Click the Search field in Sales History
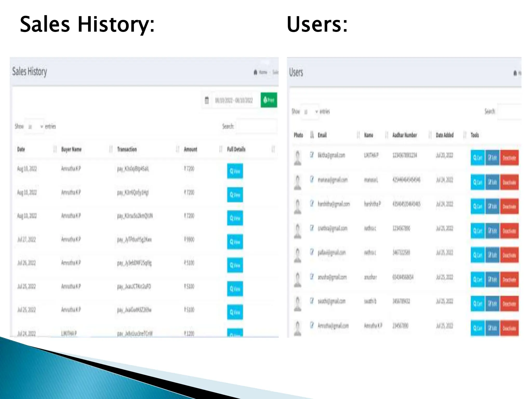Image resolution: width=532 pixels, height=399 pixels. coord(257,127)
